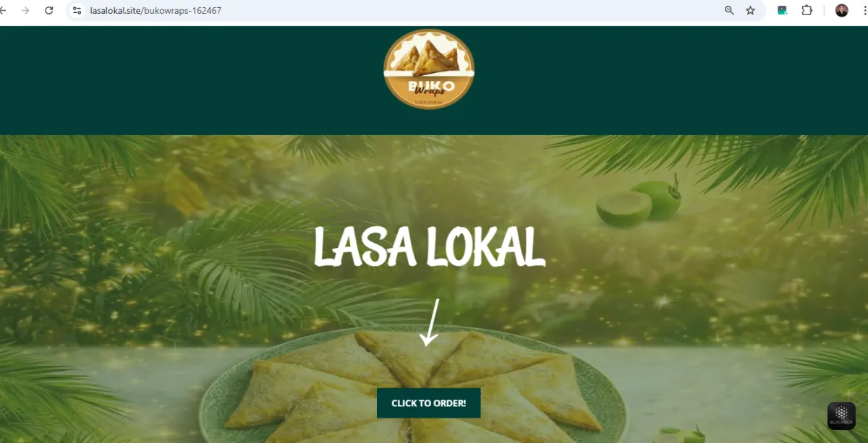
Task: Click the green coconut image
Action: coord(639,202)
